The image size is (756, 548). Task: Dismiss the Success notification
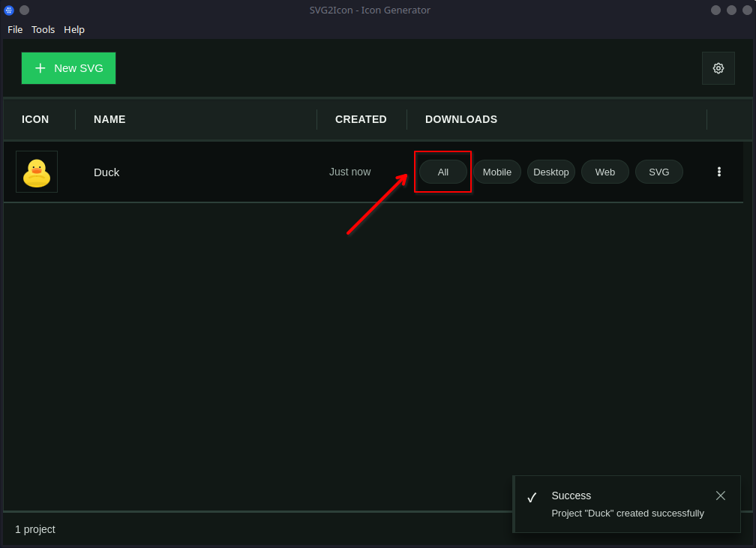[721, 496]
